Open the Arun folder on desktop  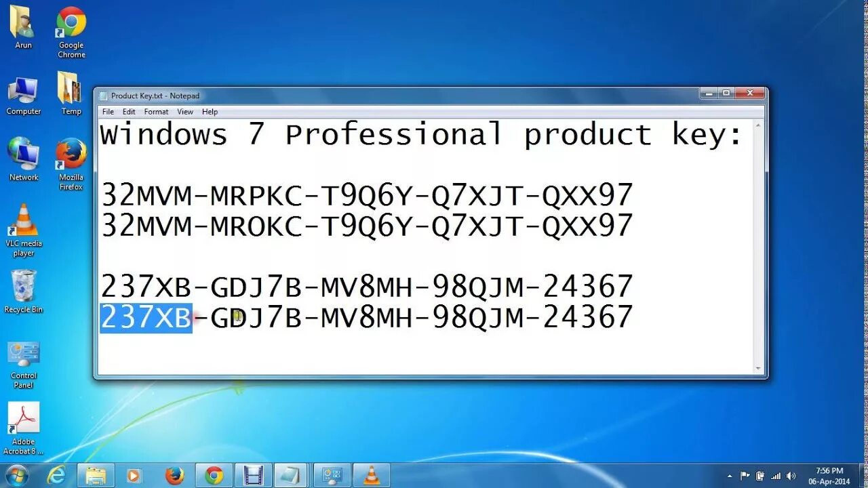pos(23,27)
